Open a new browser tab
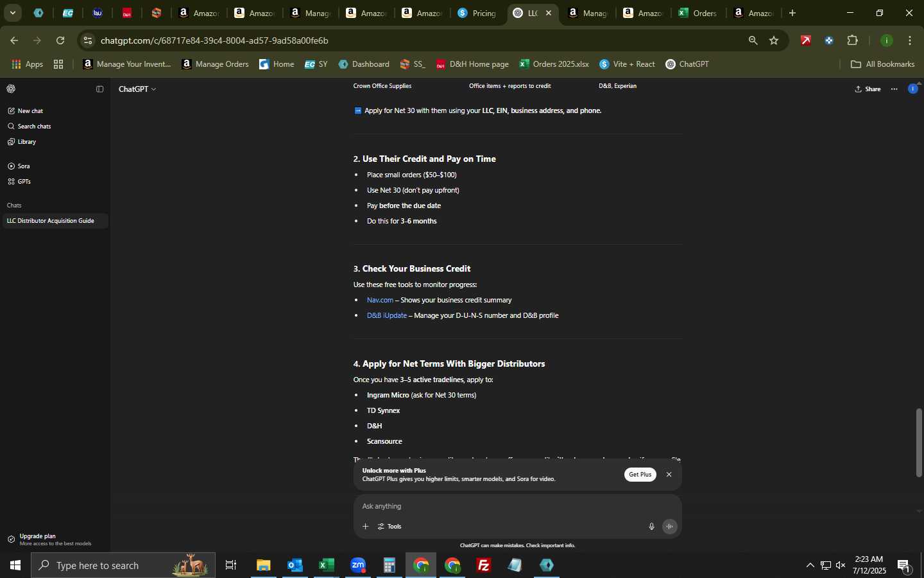The image size is (924, 578). [792, 13]
